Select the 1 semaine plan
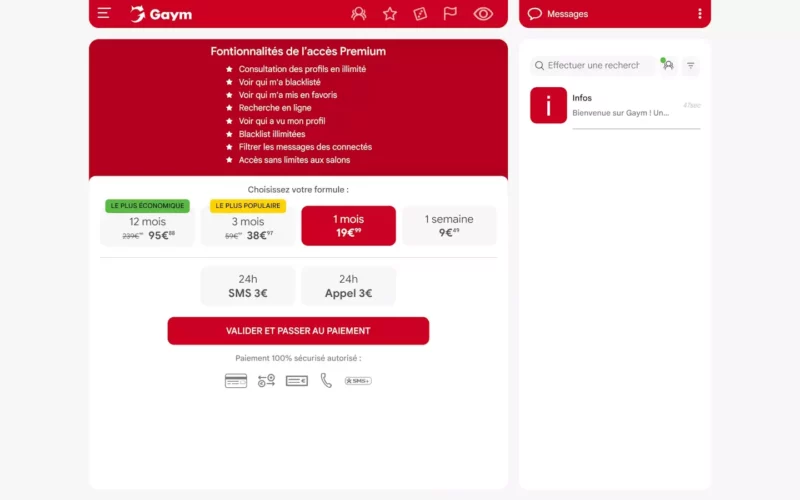This screenshot has height=500, width=800. pos(449,226)
